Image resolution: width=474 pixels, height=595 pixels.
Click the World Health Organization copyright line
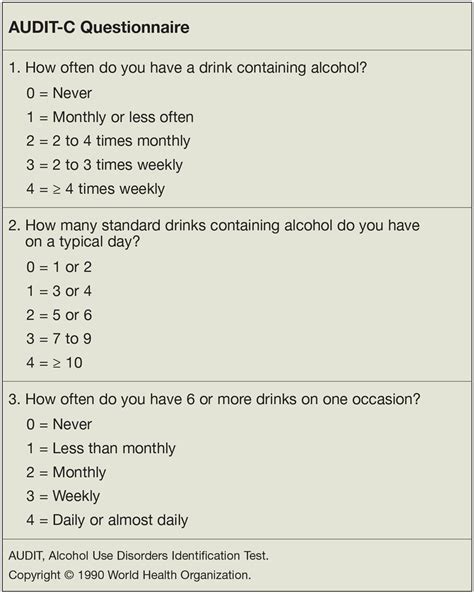tap(130, 575)
